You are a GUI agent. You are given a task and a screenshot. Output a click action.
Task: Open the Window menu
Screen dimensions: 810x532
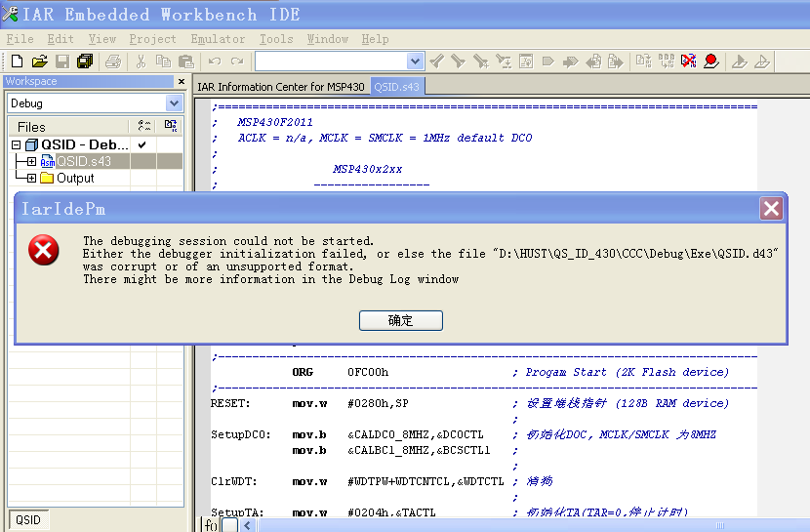[x=328, y=39]
